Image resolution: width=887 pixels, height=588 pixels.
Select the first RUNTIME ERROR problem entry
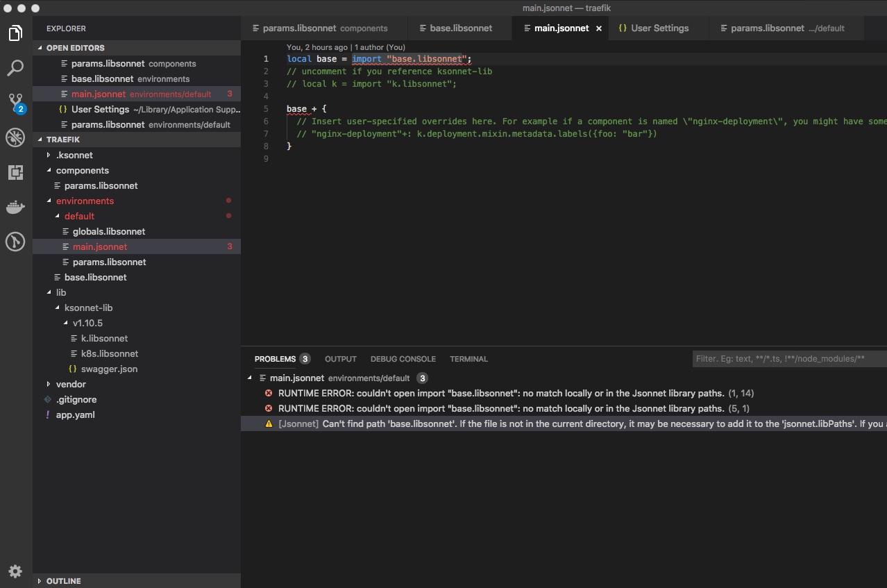coord(500,394)
